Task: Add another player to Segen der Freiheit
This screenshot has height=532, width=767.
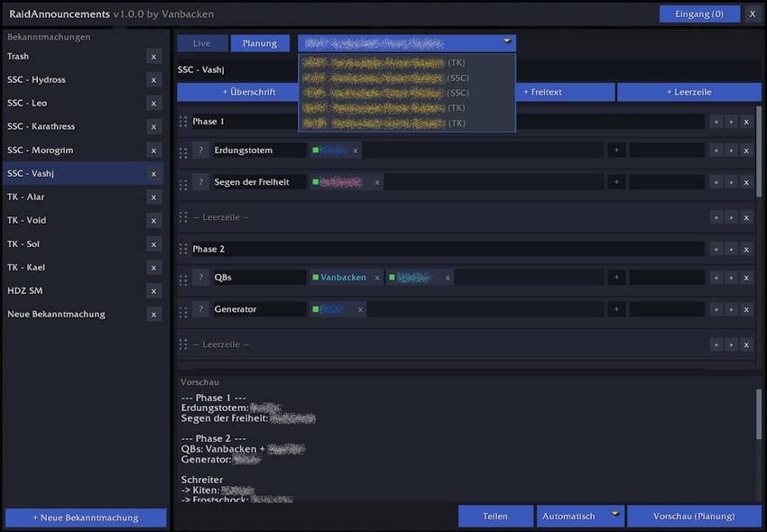Action: 616,182
